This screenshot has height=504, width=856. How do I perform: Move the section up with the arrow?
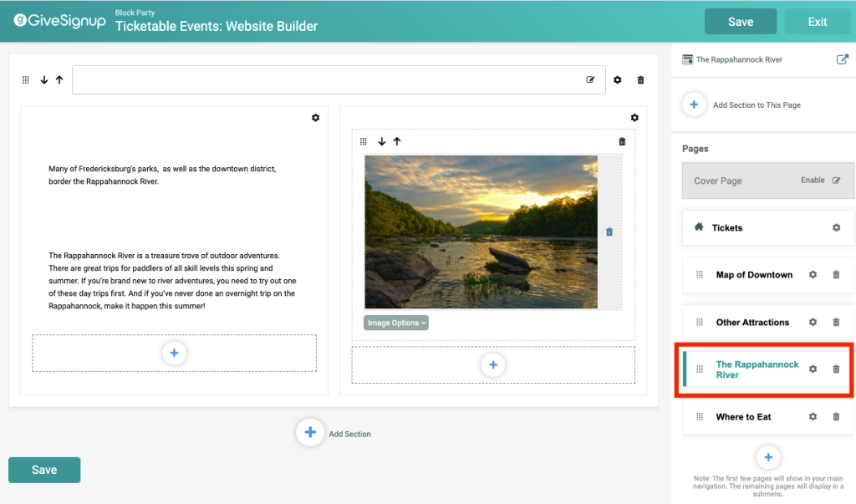point(59,79)
